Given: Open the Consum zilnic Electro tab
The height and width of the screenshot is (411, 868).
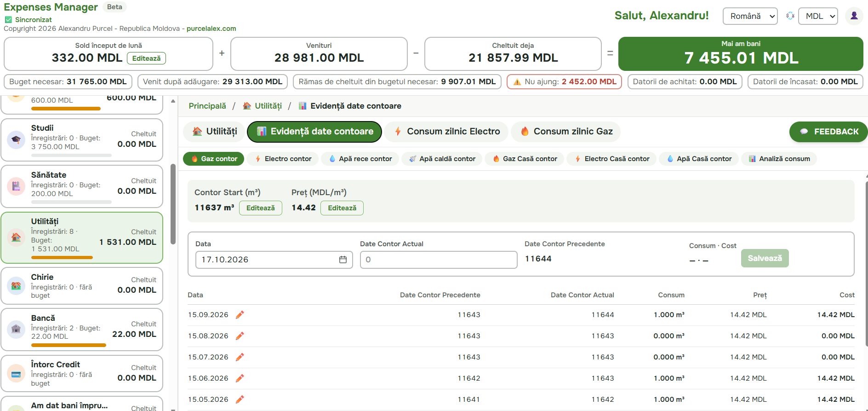Looking at the screenshot, I should click(x=446, y=132).
